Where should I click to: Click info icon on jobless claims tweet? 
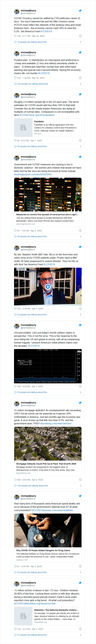click(80, 386)
